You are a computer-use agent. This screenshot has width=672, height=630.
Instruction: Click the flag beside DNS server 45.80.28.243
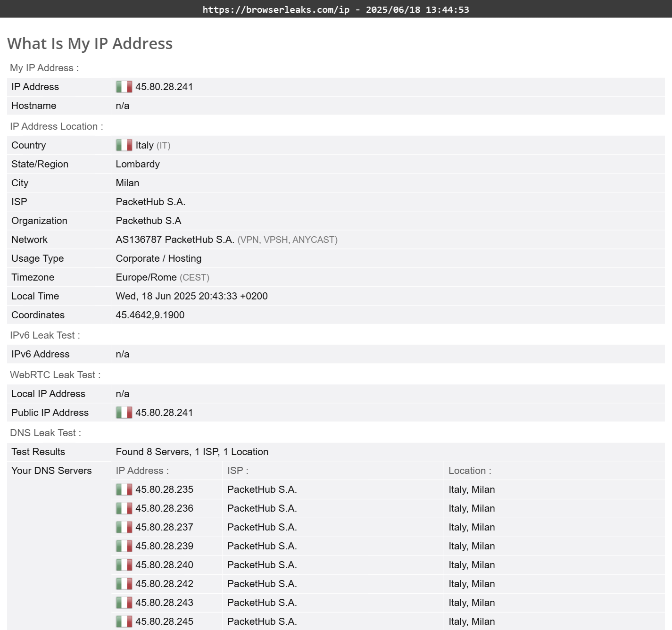click(x=124, y=603)
